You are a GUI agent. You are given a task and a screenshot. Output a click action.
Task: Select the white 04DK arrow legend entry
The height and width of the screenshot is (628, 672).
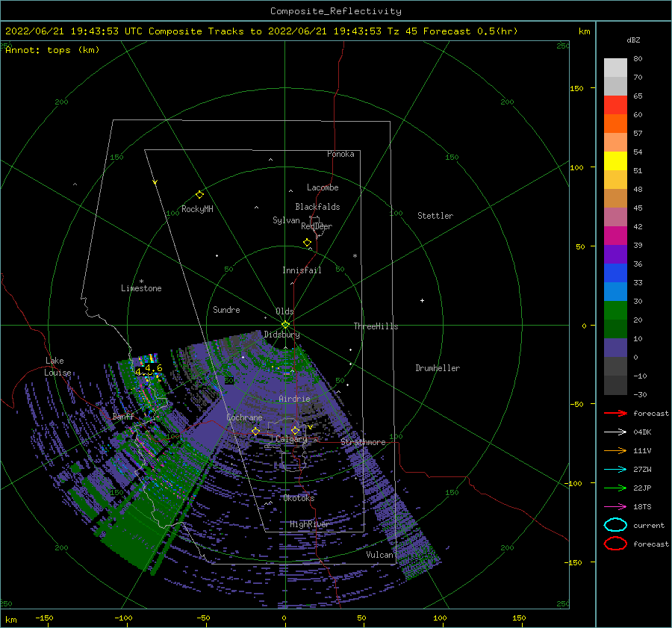(x=615, y=432)
